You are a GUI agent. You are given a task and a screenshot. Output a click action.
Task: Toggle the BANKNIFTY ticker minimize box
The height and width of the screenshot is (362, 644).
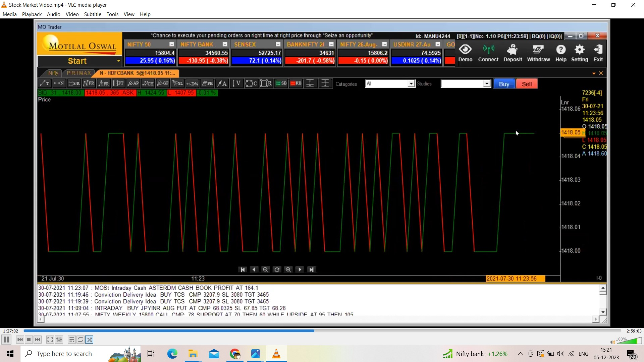[331, 44]
